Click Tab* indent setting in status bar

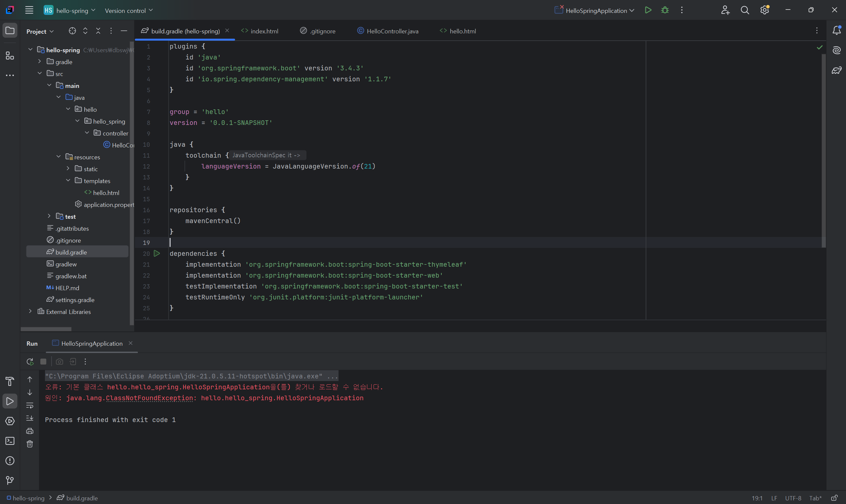pyautogui.click(x=815, y=498)
